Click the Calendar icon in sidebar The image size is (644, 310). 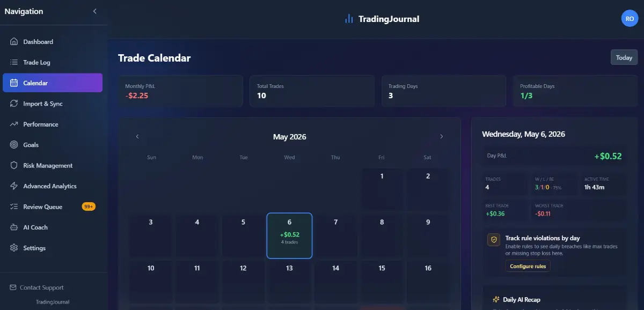tap(14, 83)
